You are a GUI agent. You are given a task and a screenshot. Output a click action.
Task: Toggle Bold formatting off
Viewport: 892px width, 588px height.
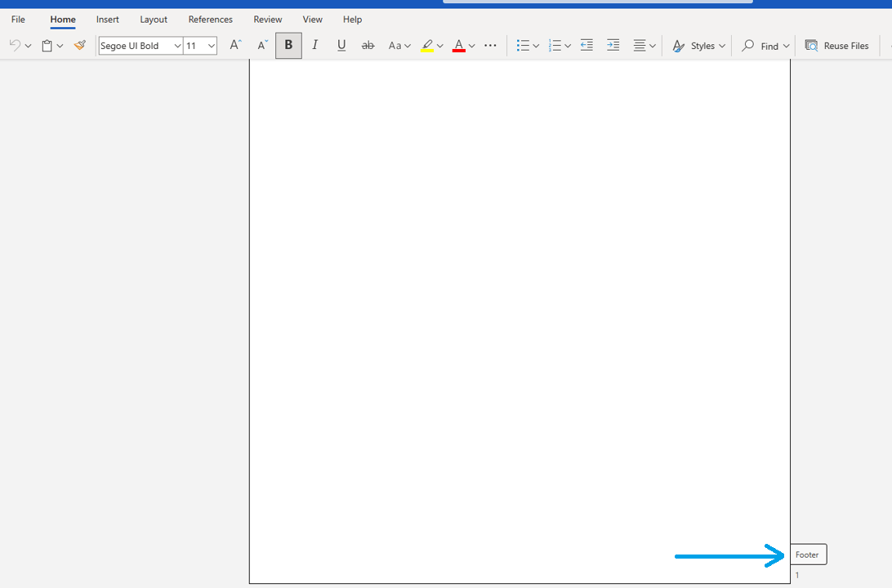click(288, 45)
